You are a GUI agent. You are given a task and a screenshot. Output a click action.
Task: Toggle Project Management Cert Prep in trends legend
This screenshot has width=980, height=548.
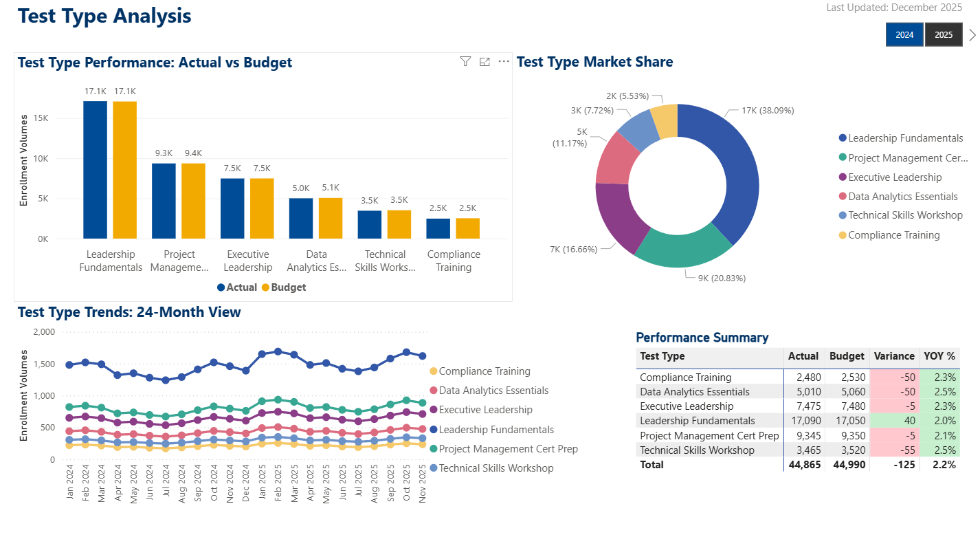[x=509, y=448]
